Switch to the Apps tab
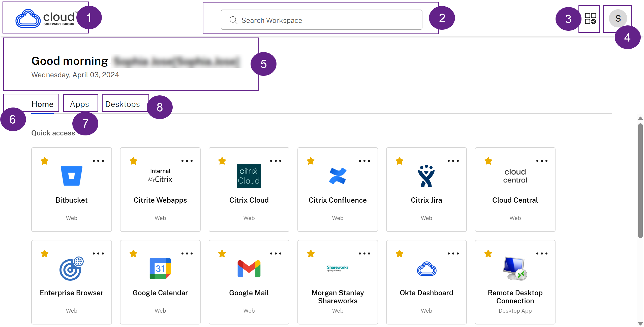The height and width of the screenshot is (327, 644). click(x=79, y=104)
